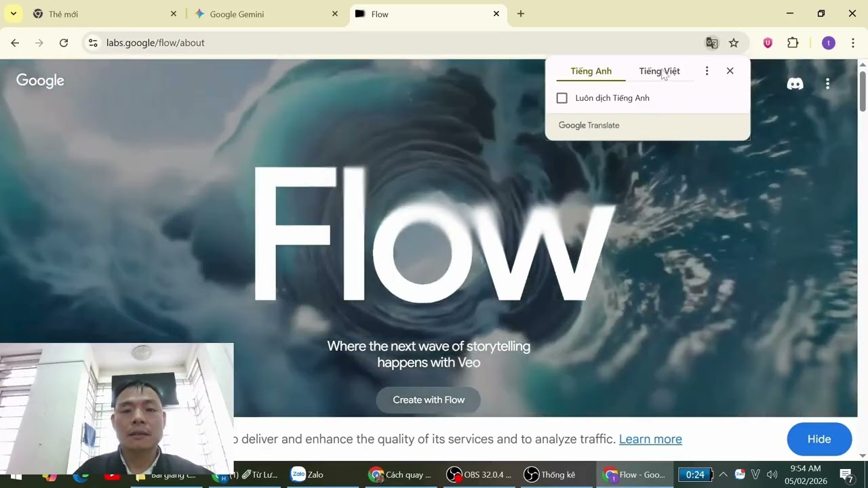
Task: Go back to the previous page
Action: tap(15, 43)
